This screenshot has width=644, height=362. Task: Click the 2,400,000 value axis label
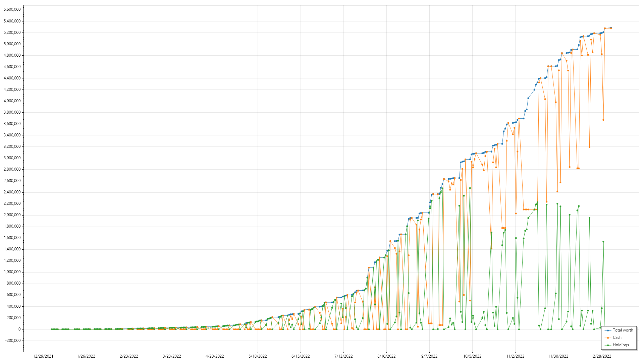[12, 192]
